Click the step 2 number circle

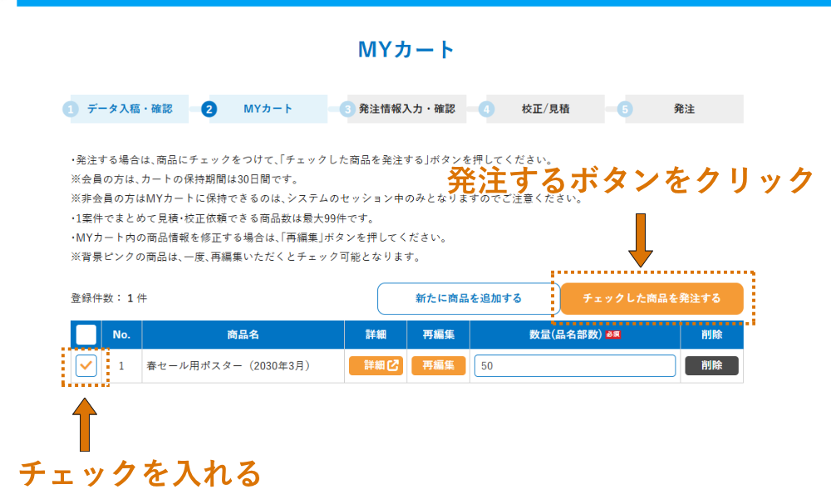click(x=209, y=109)
